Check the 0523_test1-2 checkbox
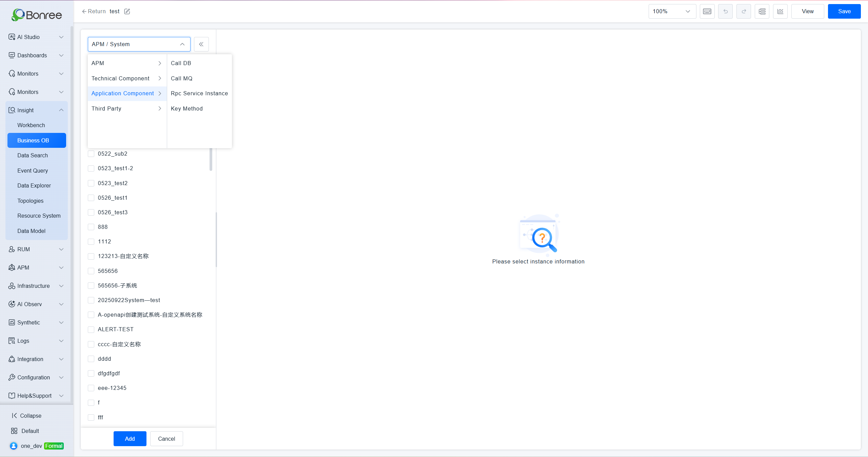 91,168
